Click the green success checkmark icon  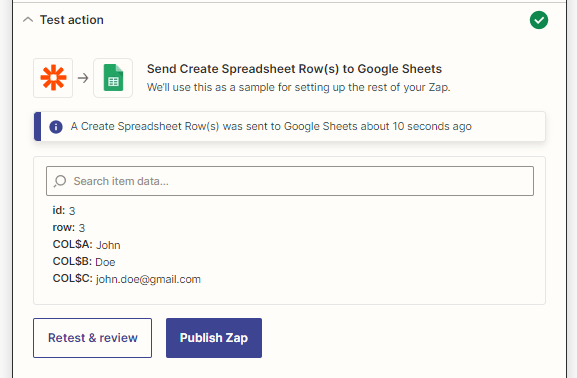tap(539, 20)
